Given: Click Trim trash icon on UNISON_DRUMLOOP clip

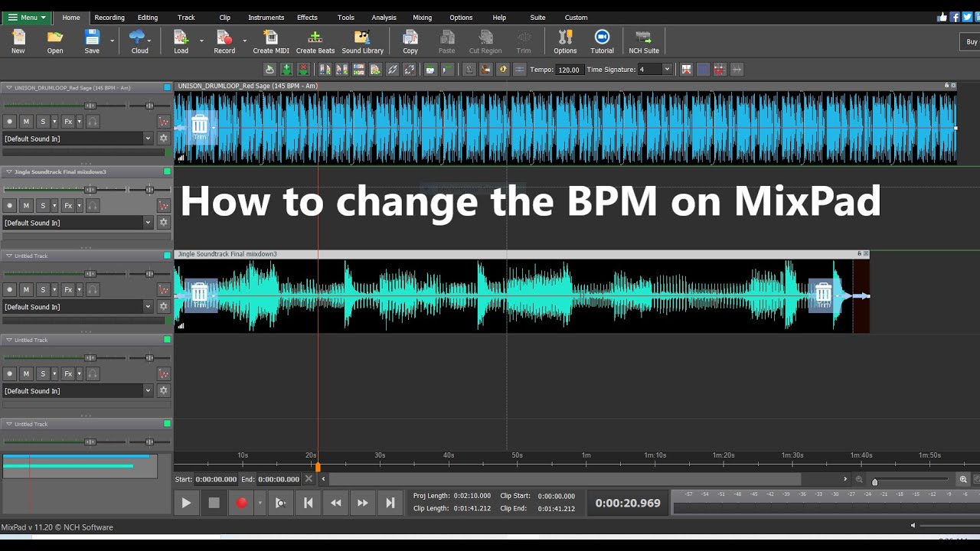Looking at the screenshot, I should tap(200, 126).
